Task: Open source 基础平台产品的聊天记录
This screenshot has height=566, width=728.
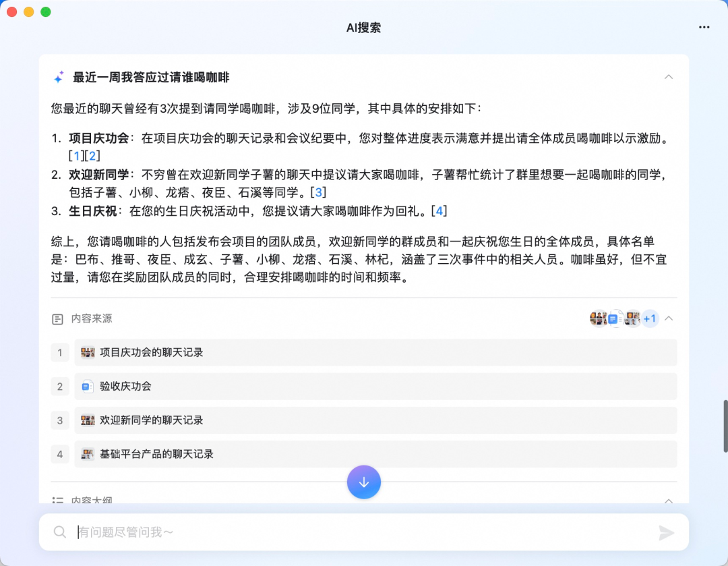Action: (x=375, y=454)
